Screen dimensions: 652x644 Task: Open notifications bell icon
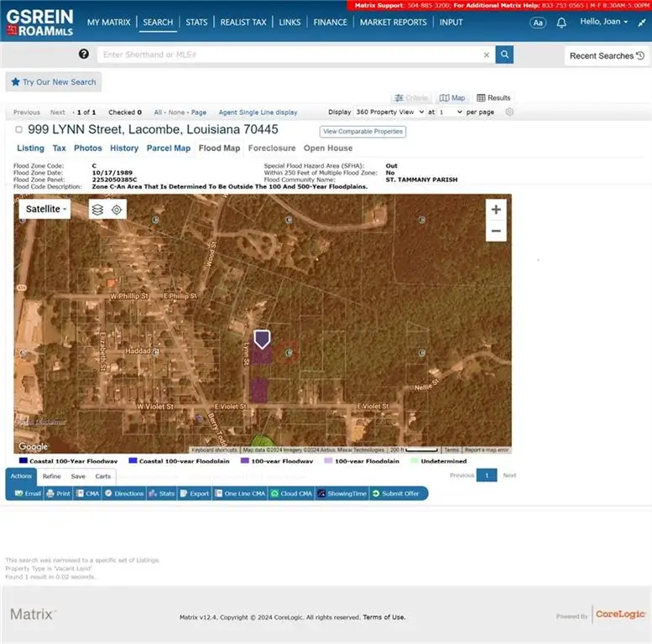coord(561,23)
